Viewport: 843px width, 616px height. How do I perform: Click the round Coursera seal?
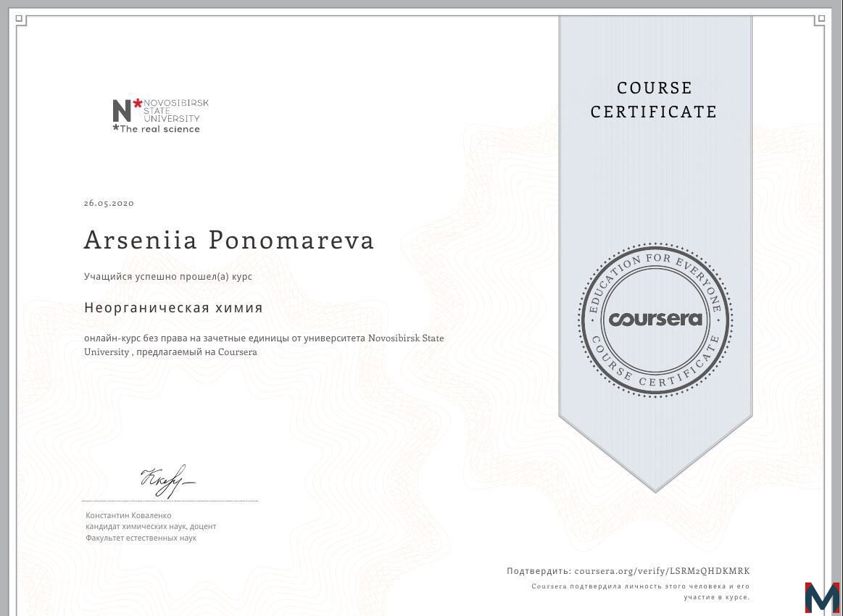(x=655, y=320)
